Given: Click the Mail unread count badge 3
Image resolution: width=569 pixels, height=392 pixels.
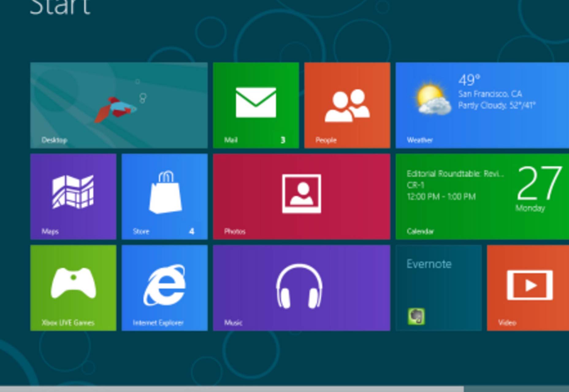Looking at the screenshot, I should (283, 140).
